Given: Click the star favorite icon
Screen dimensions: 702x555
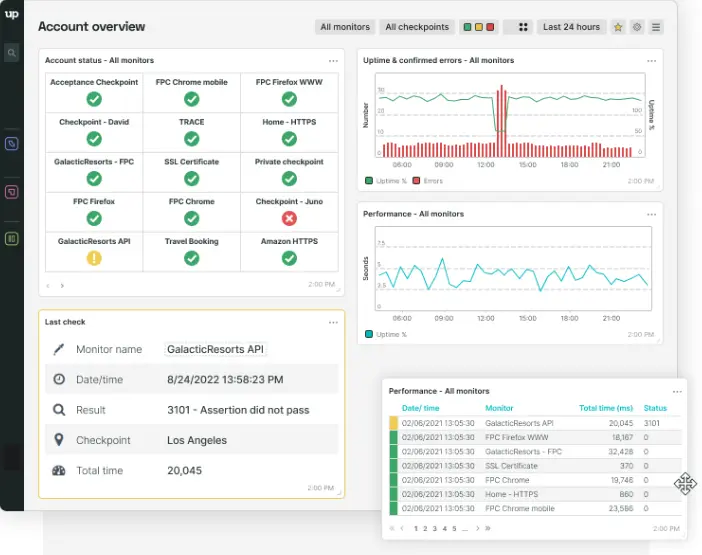Looking at the screenshot, I should tap(618, 27).
